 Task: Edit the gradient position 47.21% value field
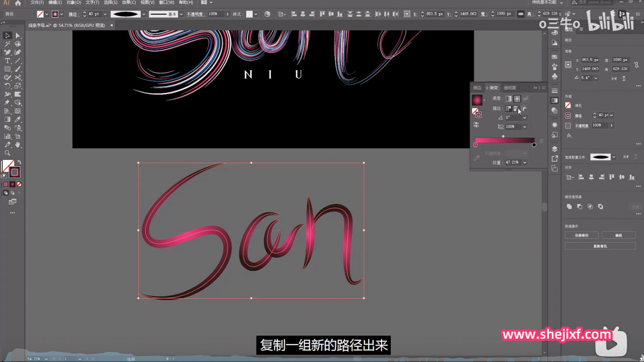513,162
